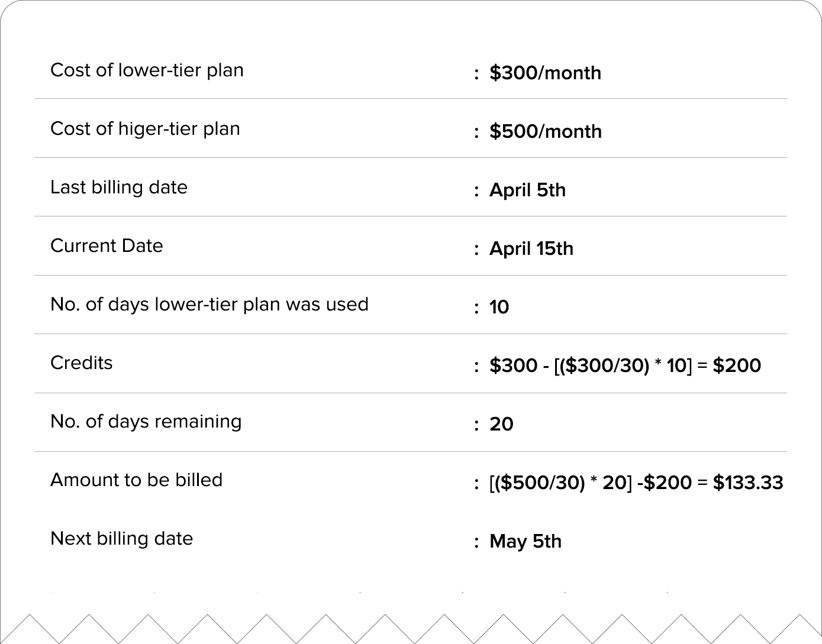
Task: Click the $300 - [($300/30) * 10] expression
Action: pos(590,365)
